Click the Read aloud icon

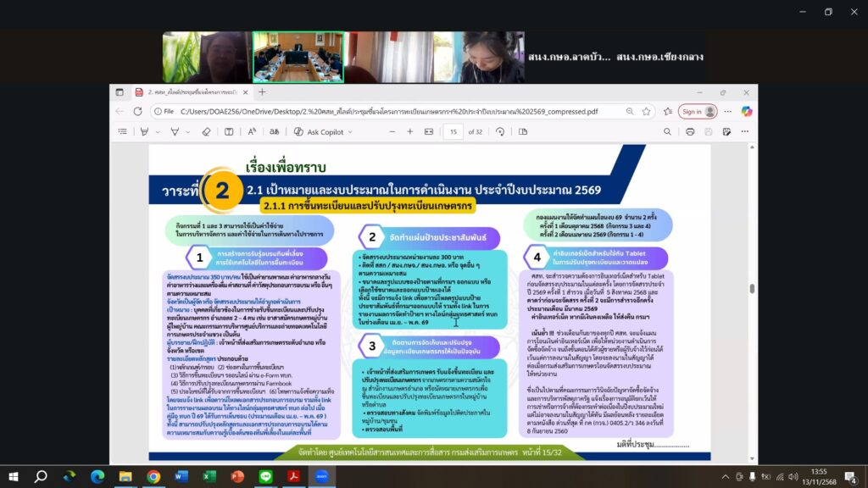pyautogui.click(x=252, y=131)
